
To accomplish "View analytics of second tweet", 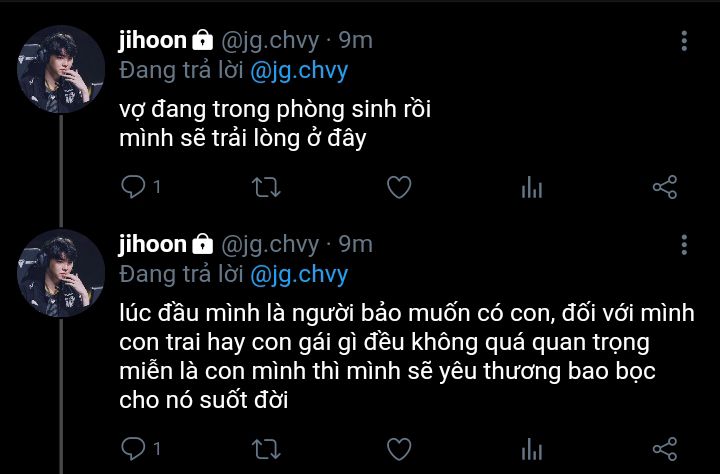I will pyautogui.click(x=532, y=449).
